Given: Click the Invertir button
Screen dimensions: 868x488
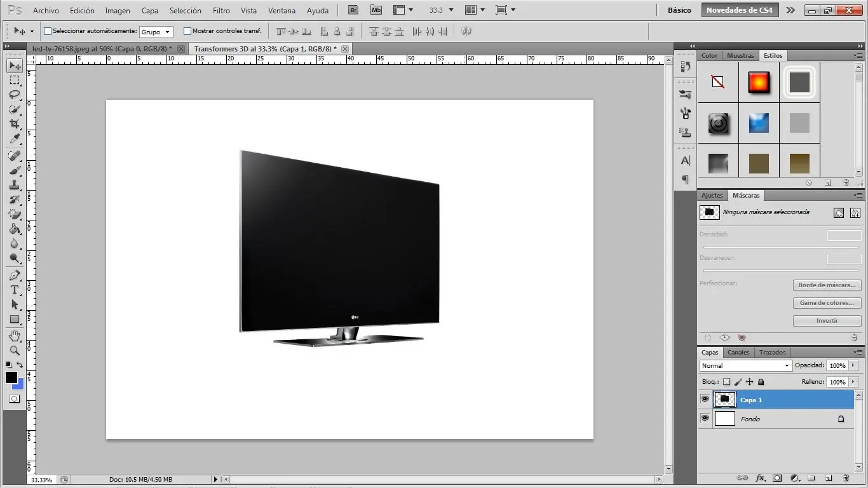Looking at the screenshot, I should click(827, 321).
